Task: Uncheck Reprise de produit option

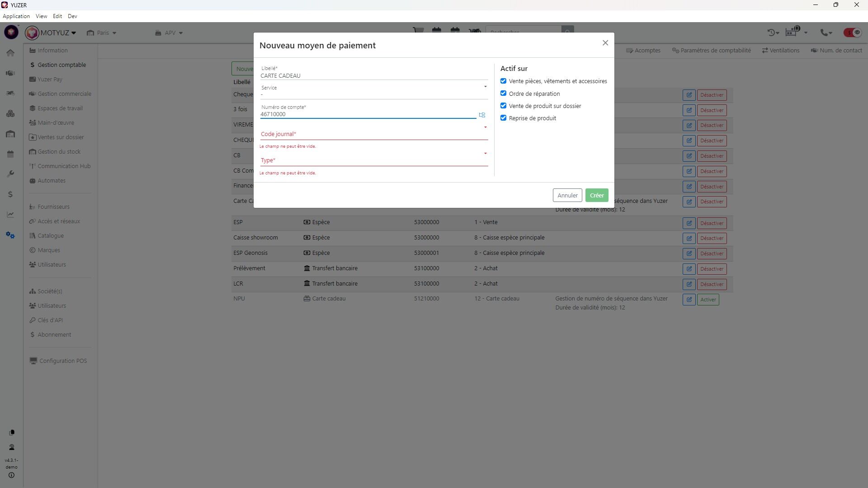Action: [503, 118]
